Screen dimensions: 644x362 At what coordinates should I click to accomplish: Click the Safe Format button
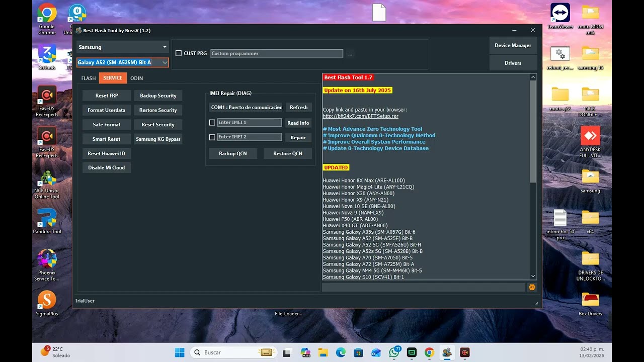coord(107,125)
